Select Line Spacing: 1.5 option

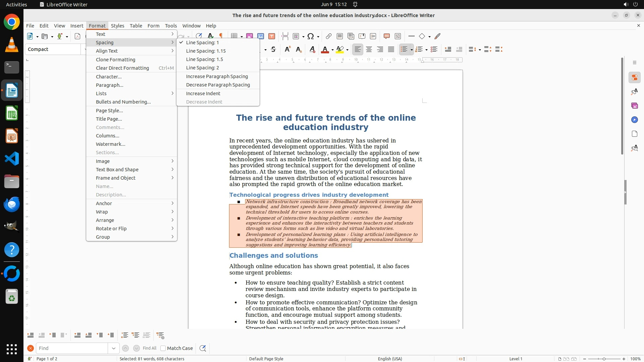[204, 59]
